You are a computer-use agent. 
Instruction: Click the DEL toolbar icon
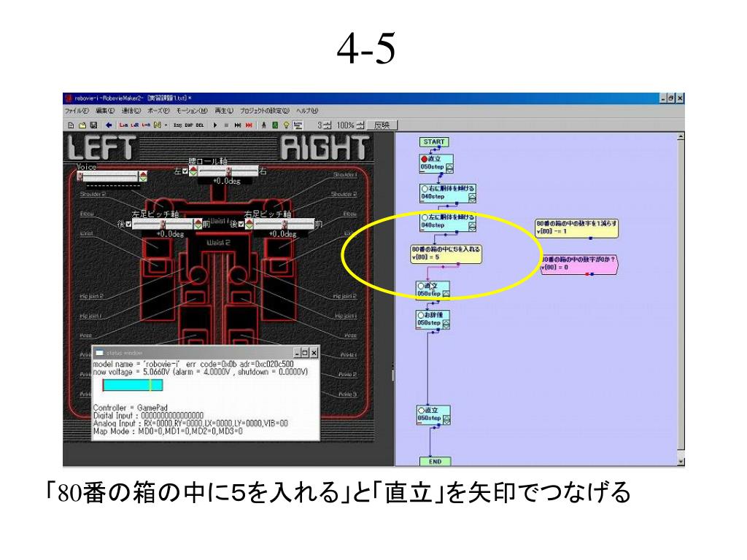[x=200, y=125]
